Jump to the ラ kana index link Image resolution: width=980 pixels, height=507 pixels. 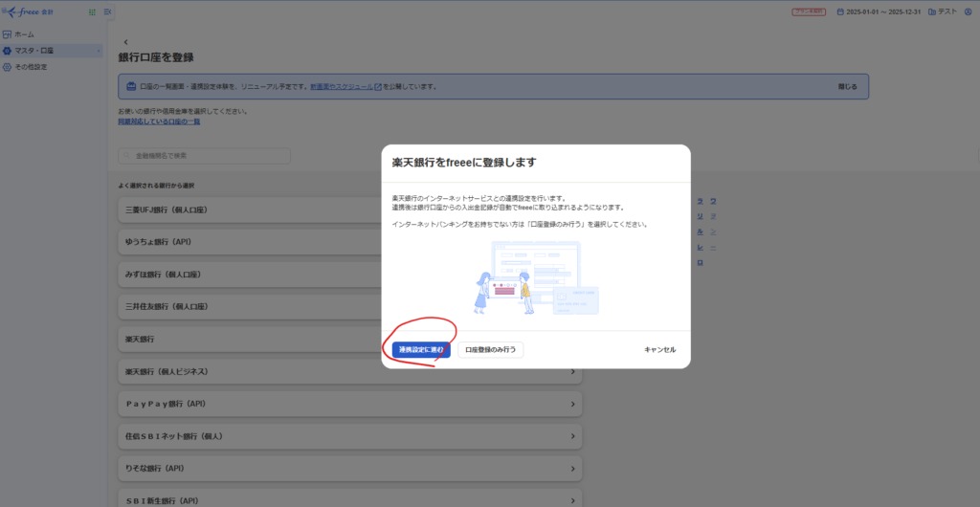coord(700,201)
